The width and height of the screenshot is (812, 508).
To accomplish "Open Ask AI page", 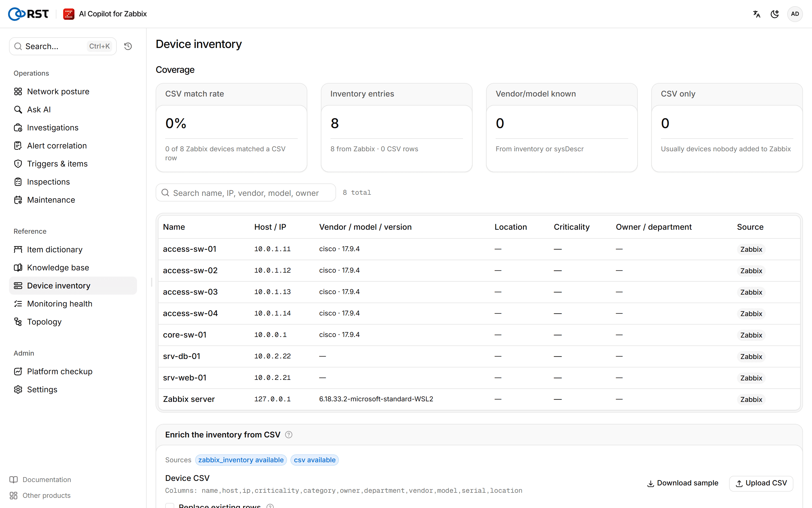I will click(x=73, y=110).
